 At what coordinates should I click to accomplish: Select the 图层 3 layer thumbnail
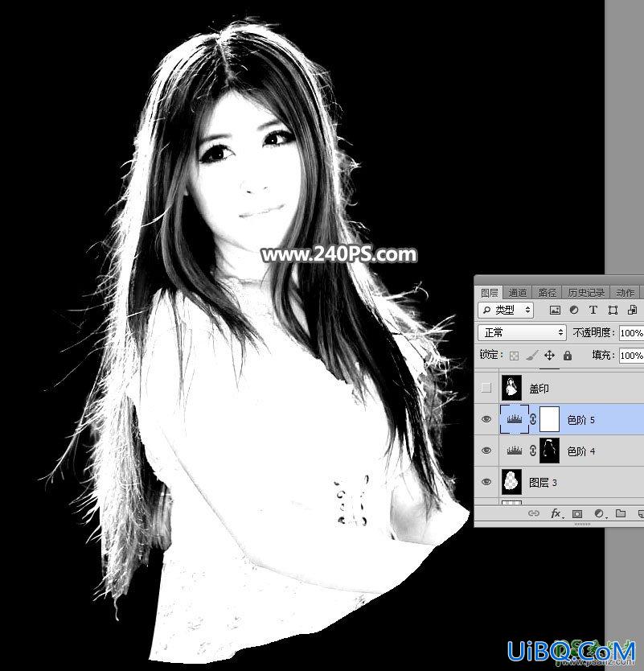click(511, 482)
